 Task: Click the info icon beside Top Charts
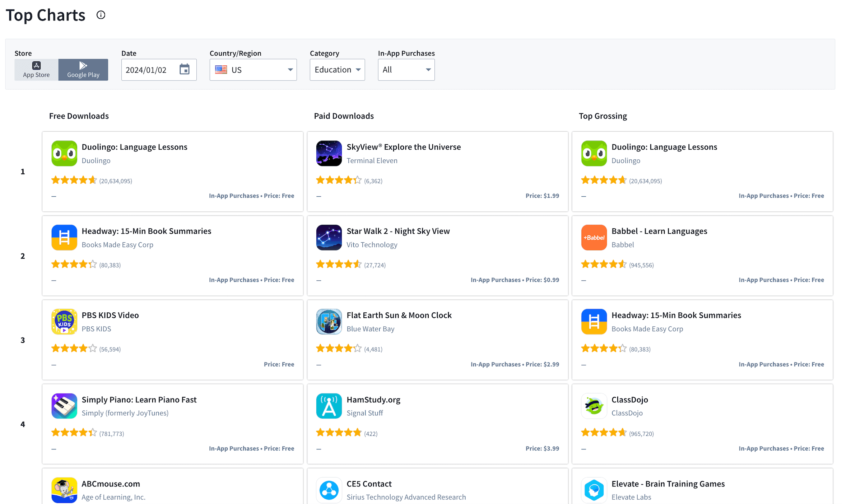pos(101,15)
